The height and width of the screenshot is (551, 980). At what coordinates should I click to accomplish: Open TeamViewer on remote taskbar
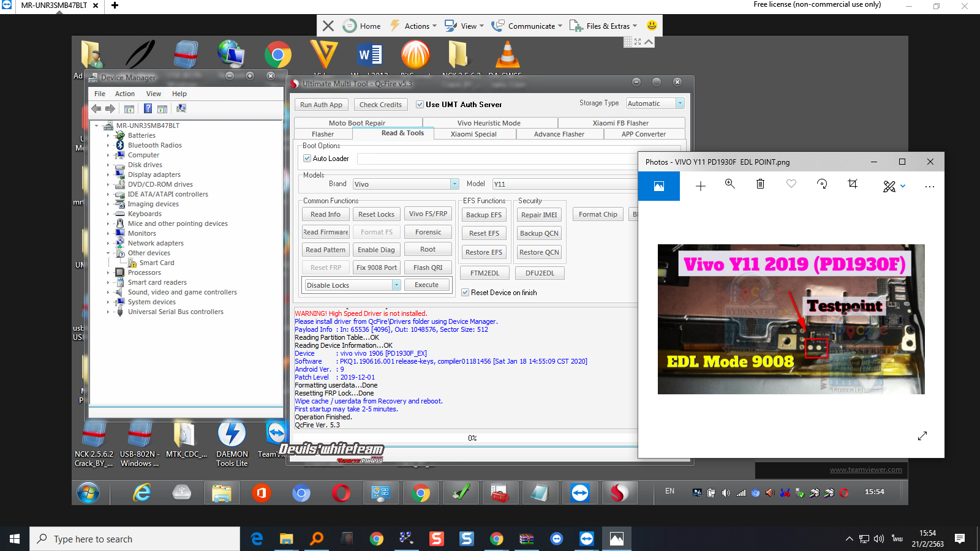pos(580,492)
